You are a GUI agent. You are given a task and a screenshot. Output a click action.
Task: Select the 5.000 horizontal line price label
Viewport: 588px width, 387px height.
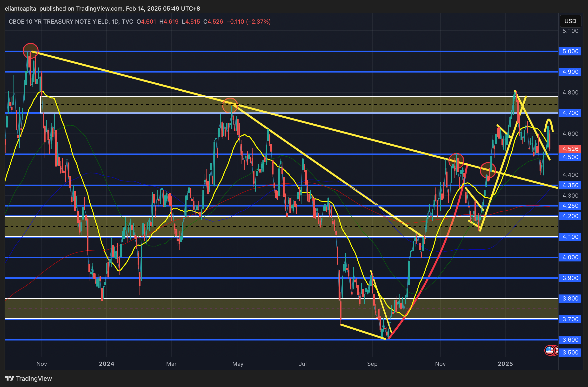[570, 51]
